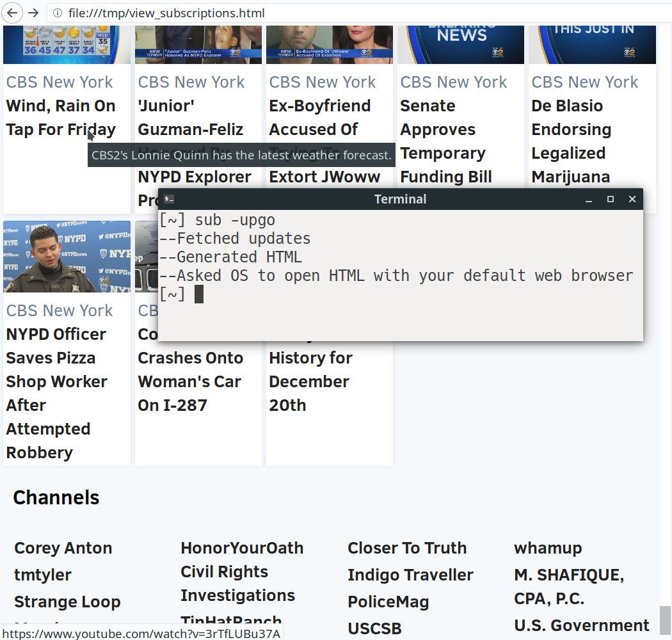Close the Terminal window
The width and height of the screenshot is (672, 640).
tap(632, 199)
